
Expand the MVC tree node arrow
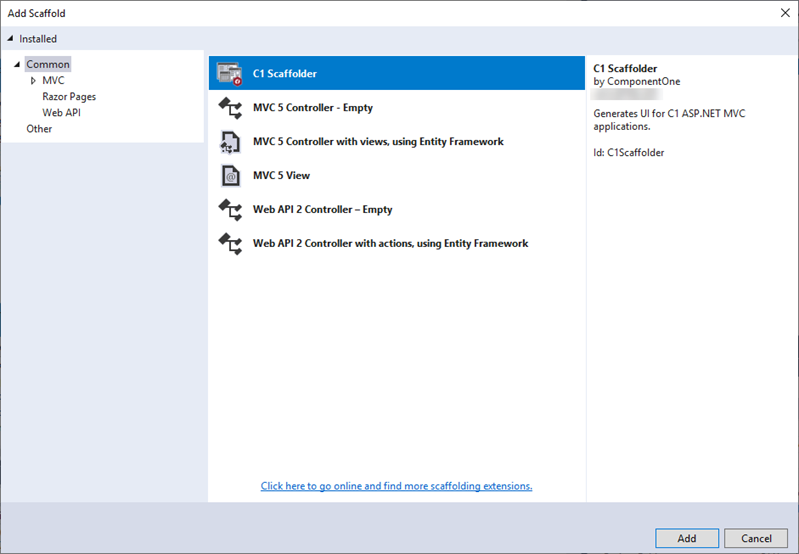33,81
